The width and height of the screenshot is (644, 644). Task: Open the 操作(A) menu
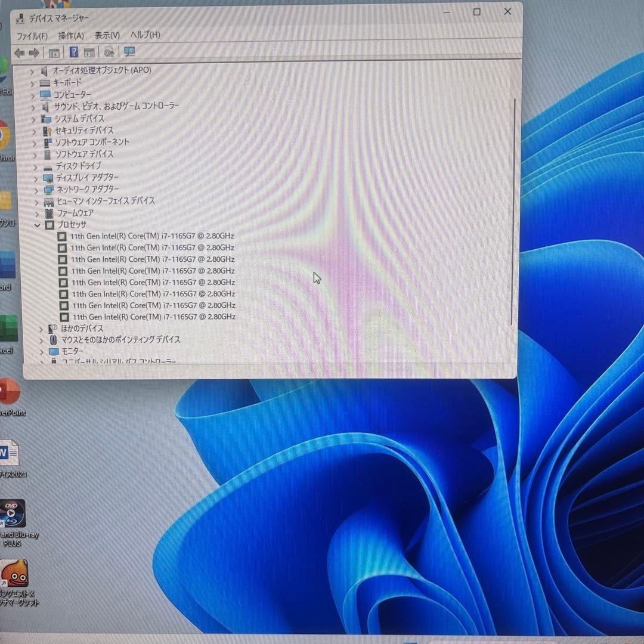[x=71, y=36]
